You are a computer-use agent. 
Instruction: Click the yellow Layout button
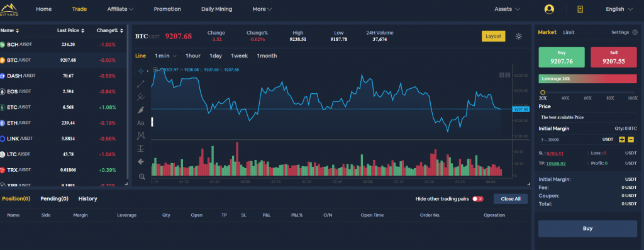click(493, 36)
